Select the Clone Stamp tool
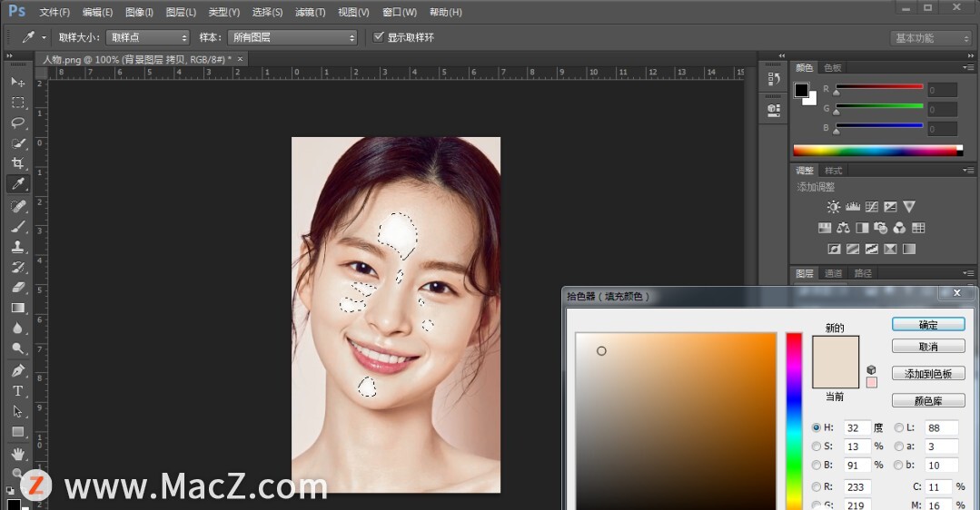The height and width of the screenshot is (510, 980). point(18,247)
